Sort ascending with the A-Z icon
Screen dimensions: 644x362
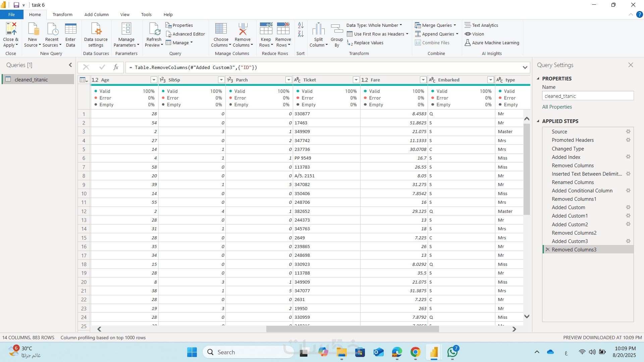click(301, 25)
